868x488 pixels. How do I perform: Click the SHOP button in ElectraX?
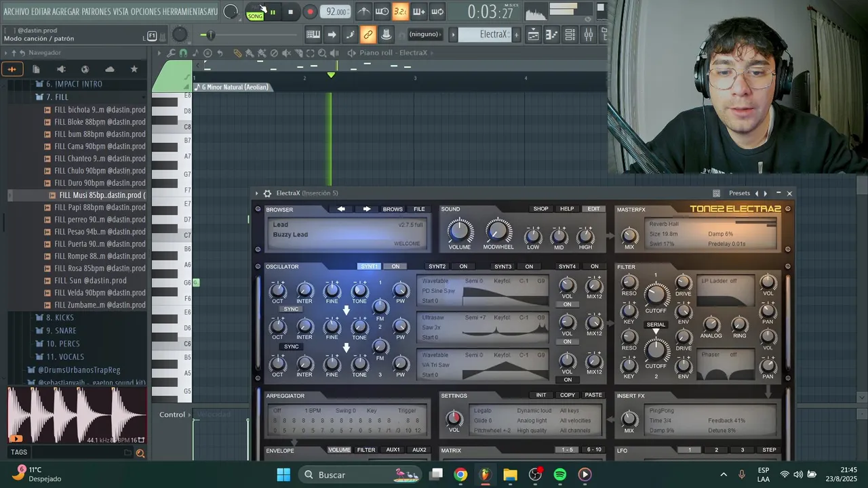[x=540, y=209]
